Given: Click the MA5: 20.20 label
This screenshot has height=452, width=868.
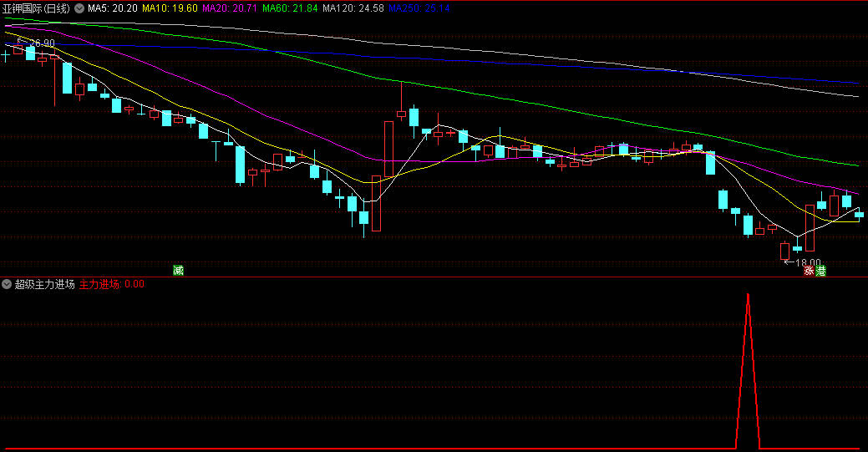Looking at the screenshot, I should coord(113,8).
